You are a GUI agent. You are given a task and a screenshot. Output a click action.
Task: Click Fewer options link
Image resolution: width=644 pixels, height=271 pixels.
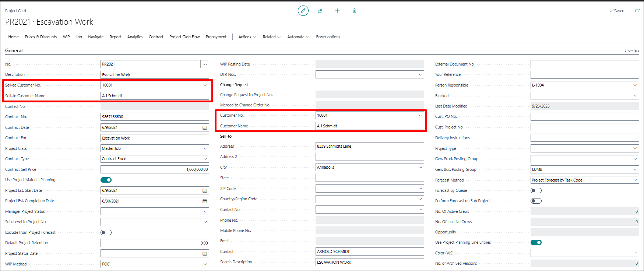(328, 37)
